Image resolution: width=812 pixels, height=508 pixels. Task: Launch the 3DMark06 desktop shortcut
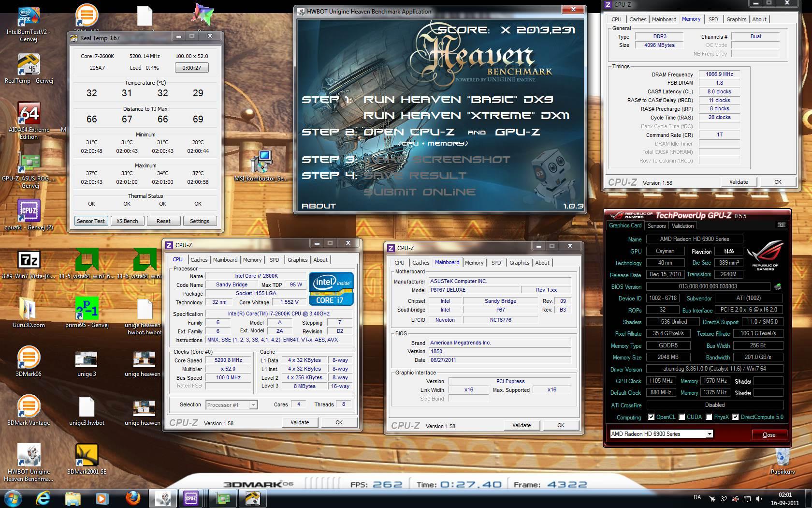[29, 361]
